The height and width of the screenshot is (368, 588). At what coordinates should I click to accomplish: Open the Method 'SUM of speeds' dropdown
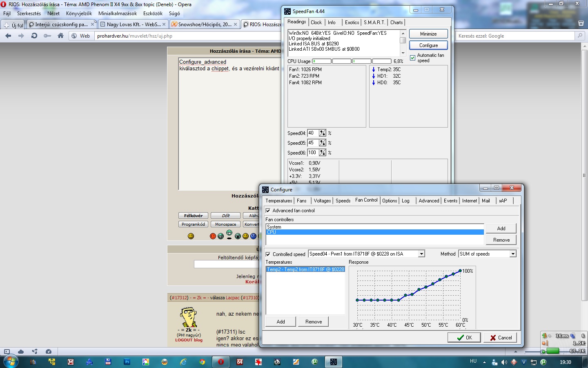(x=513, y=254)
